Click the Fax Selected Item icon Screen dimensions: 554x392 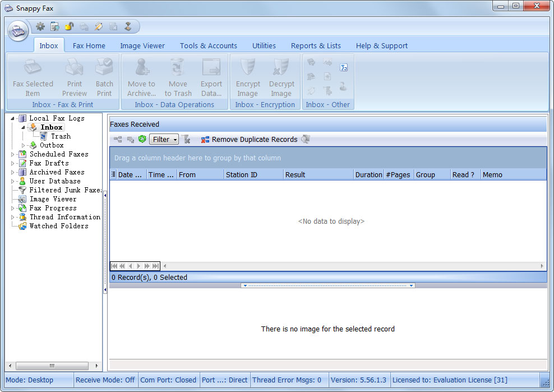click(33, 67)
